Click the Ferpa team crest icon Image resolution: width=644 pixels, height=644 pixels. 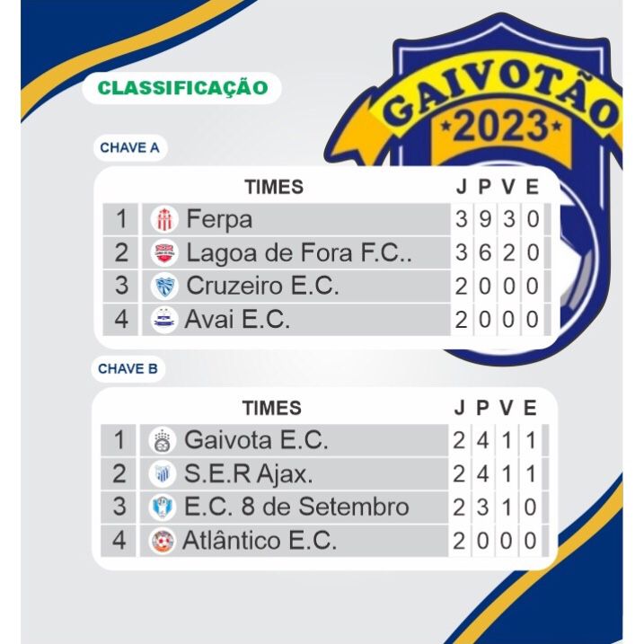(164, 220)
